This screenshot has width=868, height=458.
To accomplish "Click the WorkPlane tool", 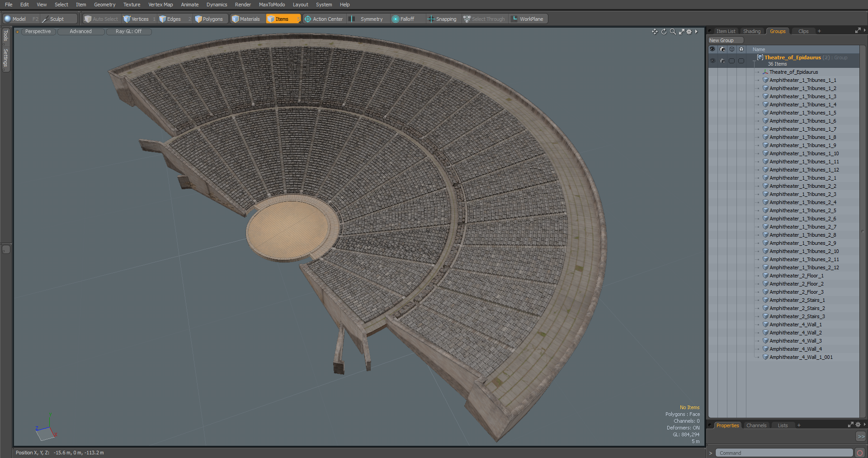I will point(527,19).
